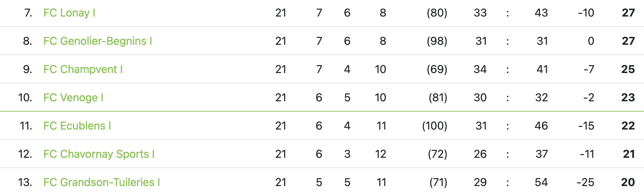Open the FC Lonay I team link
This screenshot has height=195, width=644.
pyautogui.click(x=69, y=13)
